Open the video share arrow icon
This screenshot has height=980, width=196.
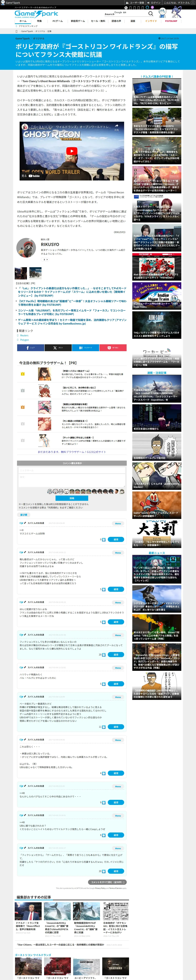click(x=117, y=126)
